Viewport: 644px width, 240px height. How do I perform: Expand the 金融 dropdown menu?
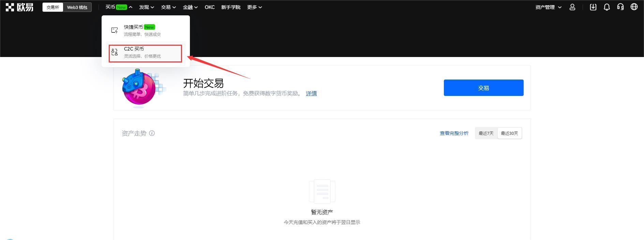[190, 7]
